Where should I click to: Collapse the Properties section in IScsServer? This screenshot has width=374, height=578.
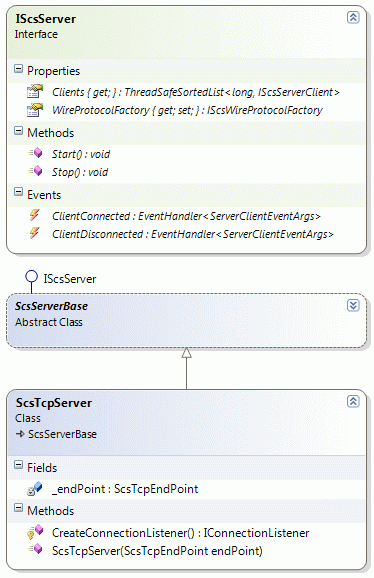pyautogui.click(x=18, y=69)
